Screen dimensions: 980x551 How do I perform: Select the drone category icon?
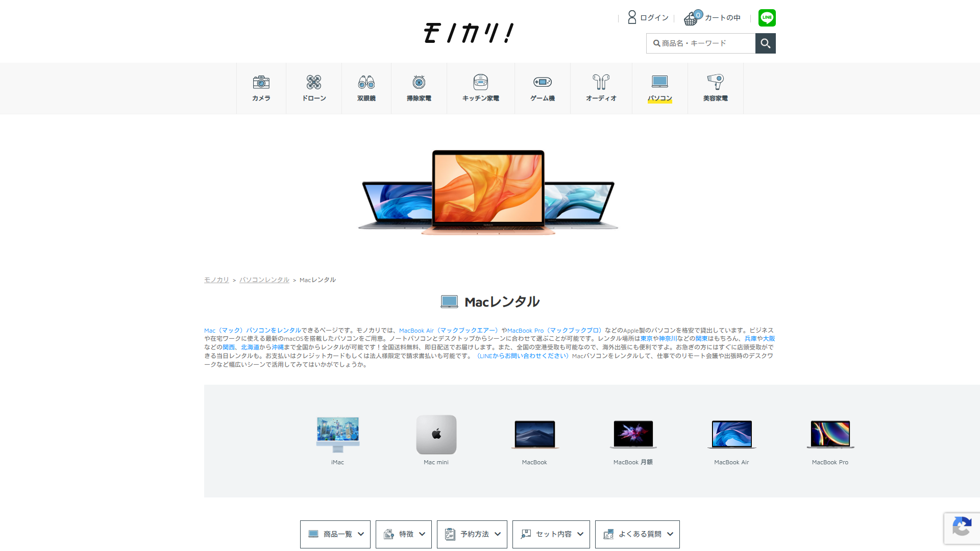coord(313,82)
